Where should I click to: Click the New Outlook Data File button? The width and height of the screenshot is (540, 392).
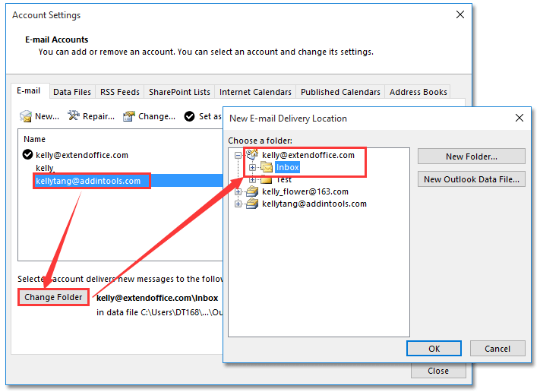click(x=471, y=179)
